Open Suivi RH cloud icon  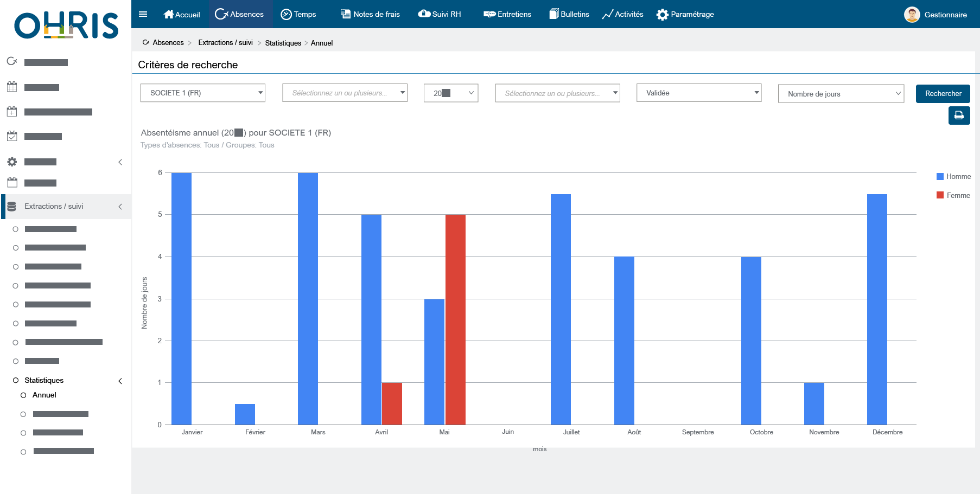click(424, 14)
